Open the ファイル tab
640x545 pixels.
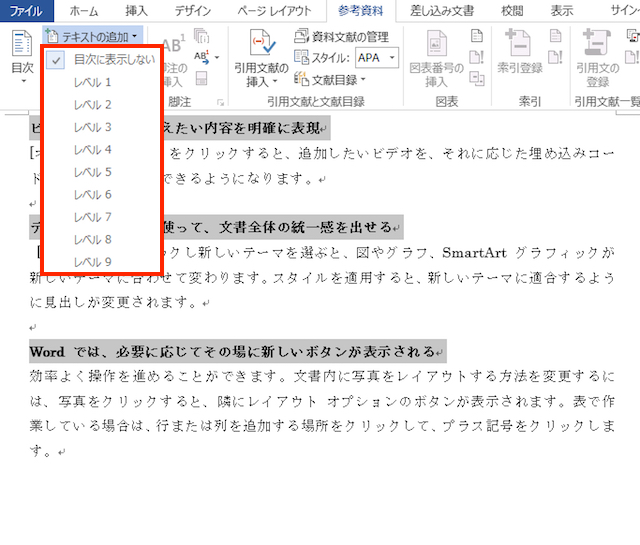pos(27,11)
